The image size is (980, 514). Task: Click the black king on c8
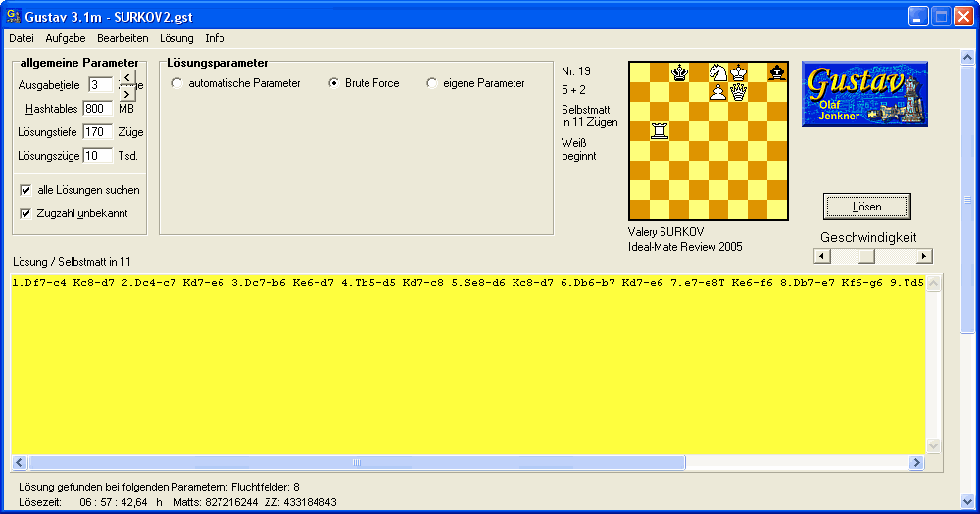[679, 72]
